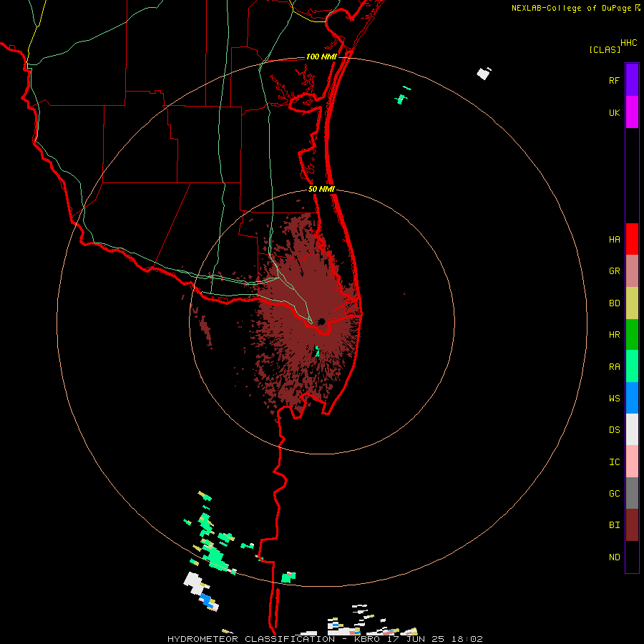This screenshot has width=644, height=644.
Task: Click the blue wet snow echo at lower left
Action: coord(206,600)
